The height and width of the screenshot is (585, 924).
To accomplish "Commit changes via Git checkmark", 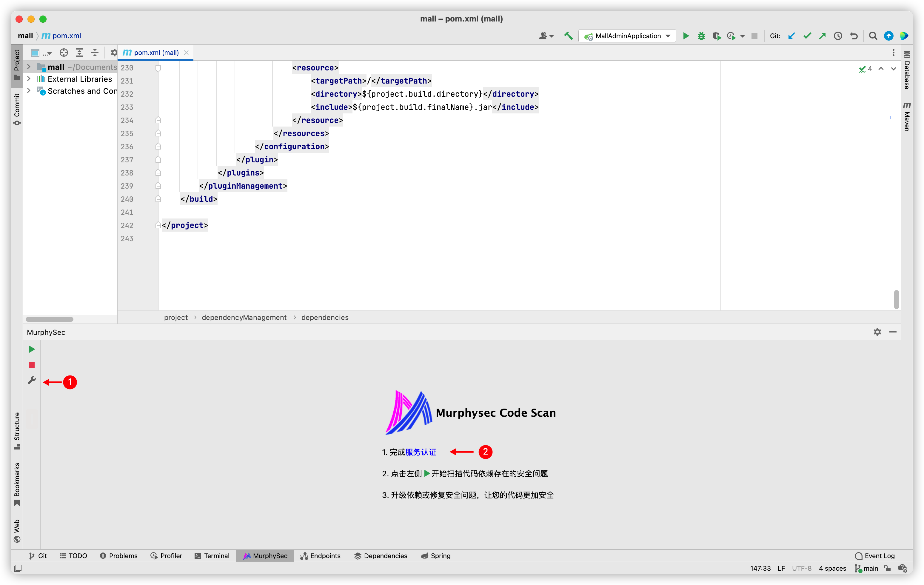I will click(x=807, y=36).
